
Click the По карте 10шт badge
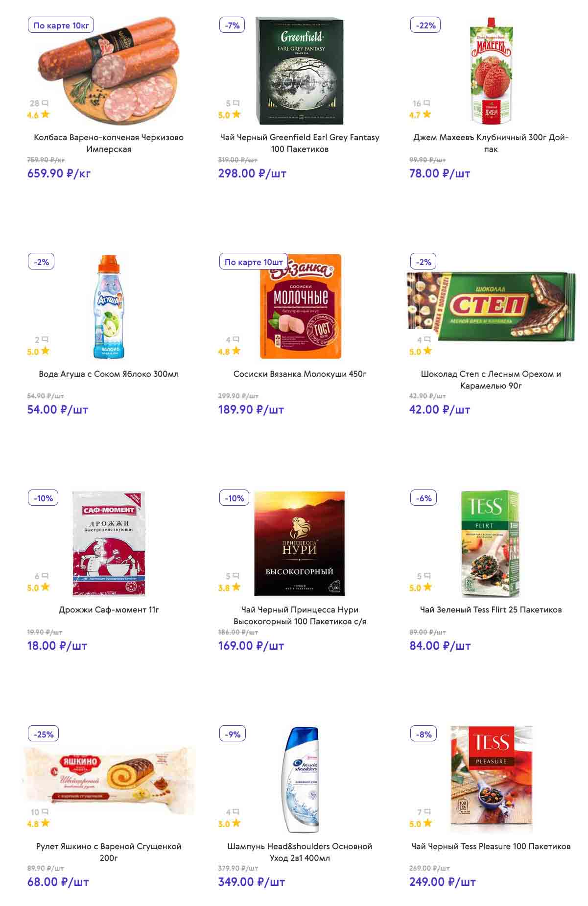pos(253,262)
